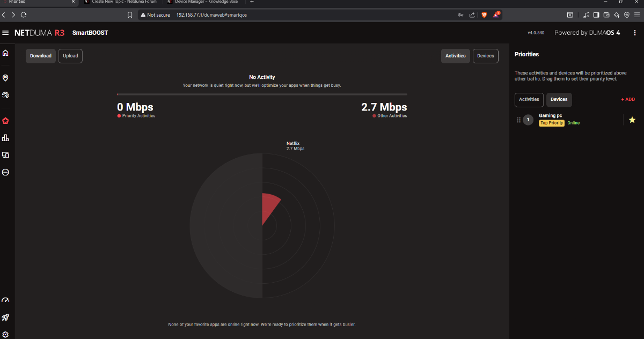The width and height of the screenshot is (644, 339).
Task: Open the Brave Wallet toolbar icon
Action: coord(606,15)
